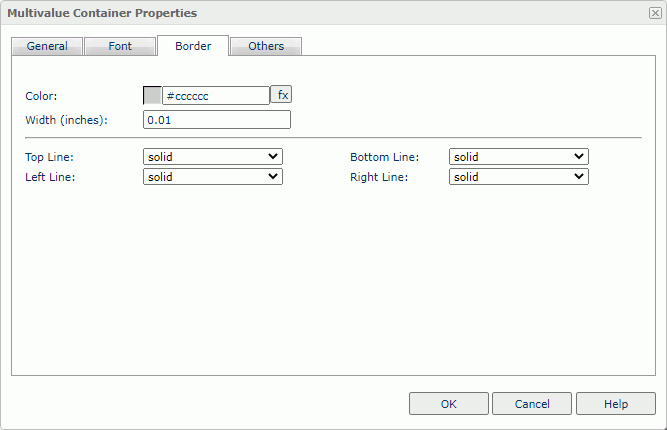667x430 pixels.
Task: Open Help for this dialog
Action: pos(616,404)
